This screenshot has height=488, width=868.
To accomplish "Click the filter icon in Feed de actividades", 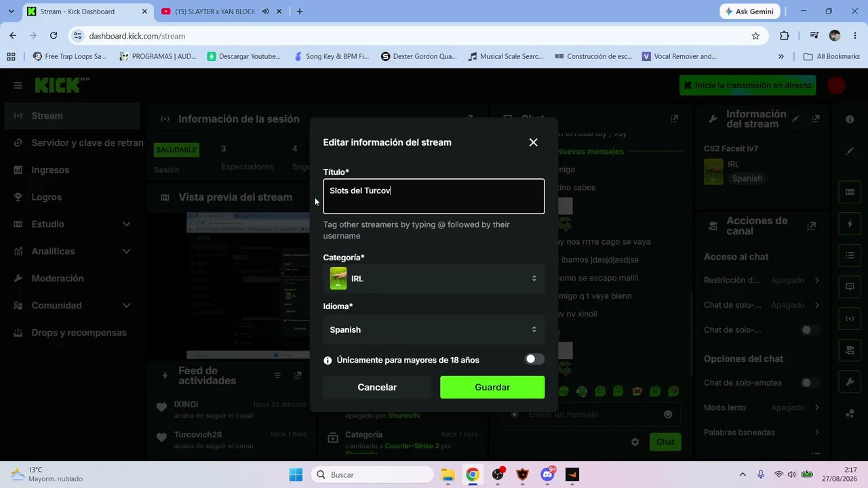I will (x=277, y=375).
